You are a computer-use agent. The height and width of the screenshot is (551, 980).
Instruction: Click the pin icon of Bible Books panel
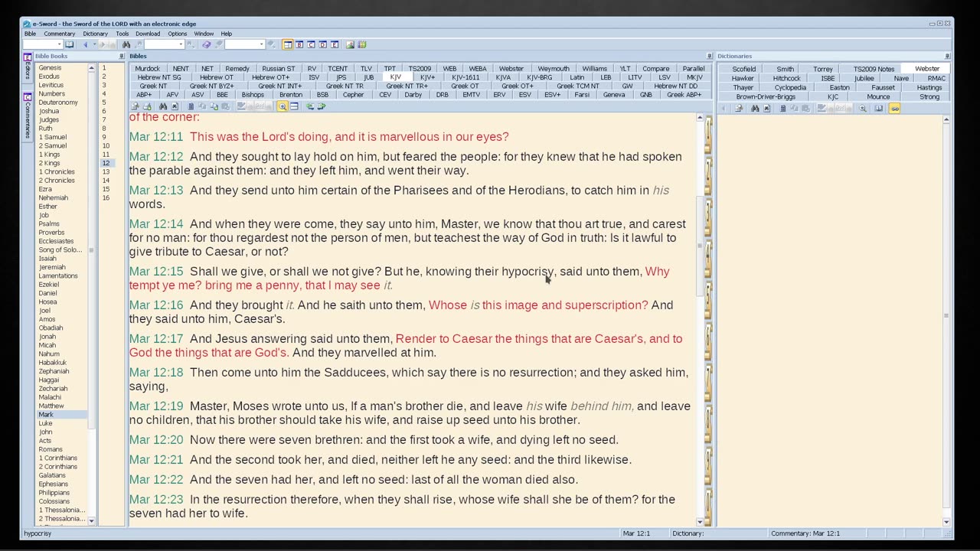[121, 57]
